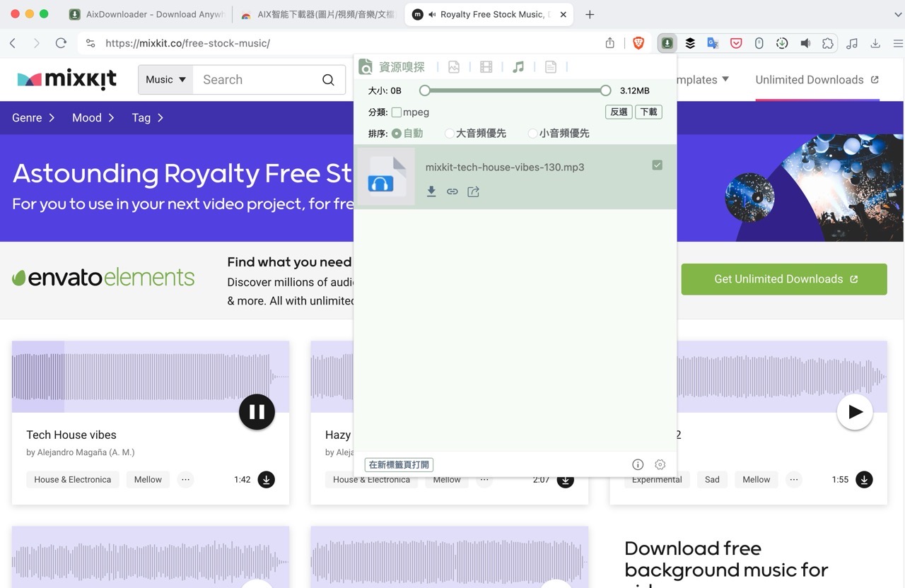Open the Music category dropdown
This screenshot has height=588, width=905.
(x=165, y=80)
